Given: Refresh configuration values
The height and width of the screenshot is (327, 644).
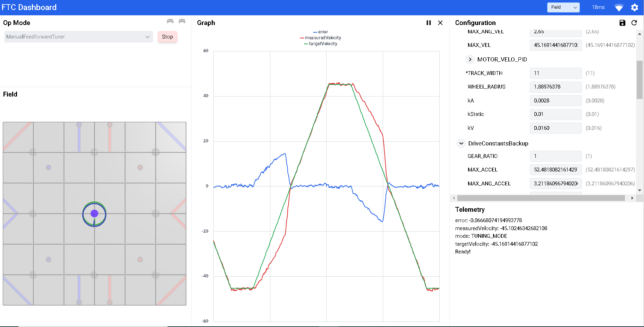Looking at the screenshot, I should (634, 23).
